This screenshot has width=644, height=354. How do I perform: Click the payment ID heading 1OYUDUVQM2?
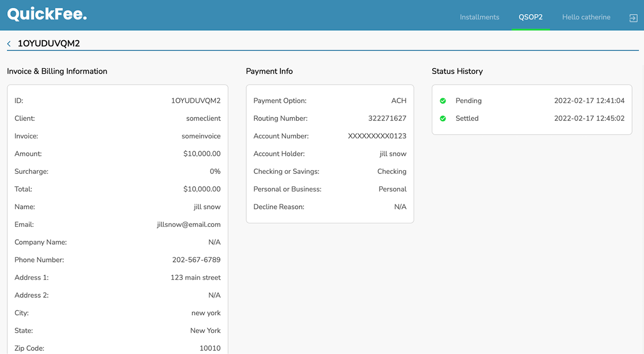tap(49, 43)
